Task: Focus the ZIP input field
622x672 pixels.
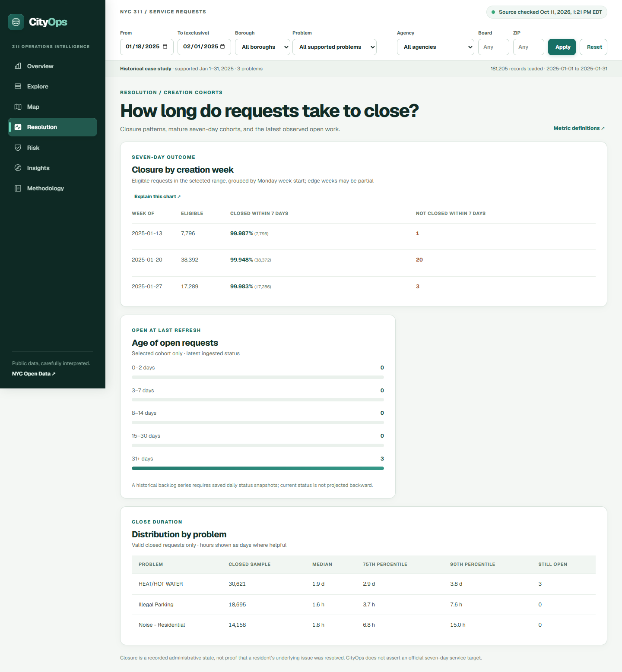Action: click(529, 47)
